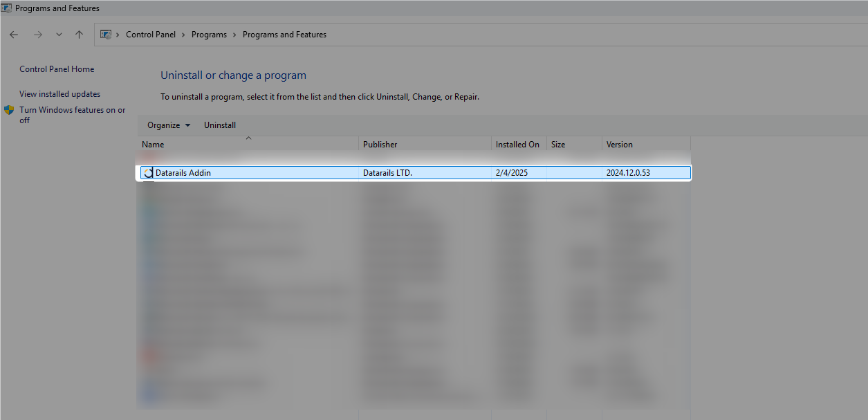Sort programs by Size column
Image resolution: width=868 pixels, height=420 pixels.
pos(574,145)
